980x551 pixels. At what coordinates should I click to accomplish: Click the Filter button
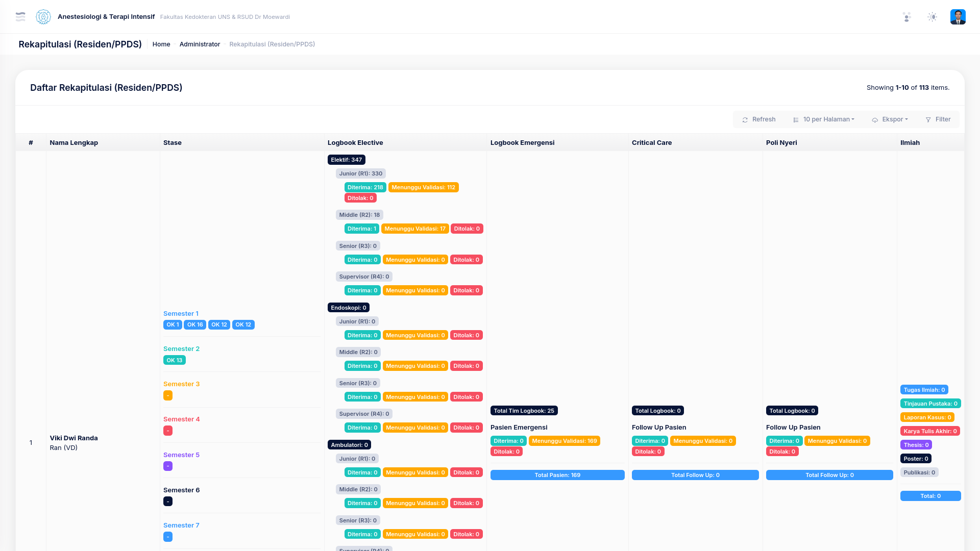tap(938, 119)
